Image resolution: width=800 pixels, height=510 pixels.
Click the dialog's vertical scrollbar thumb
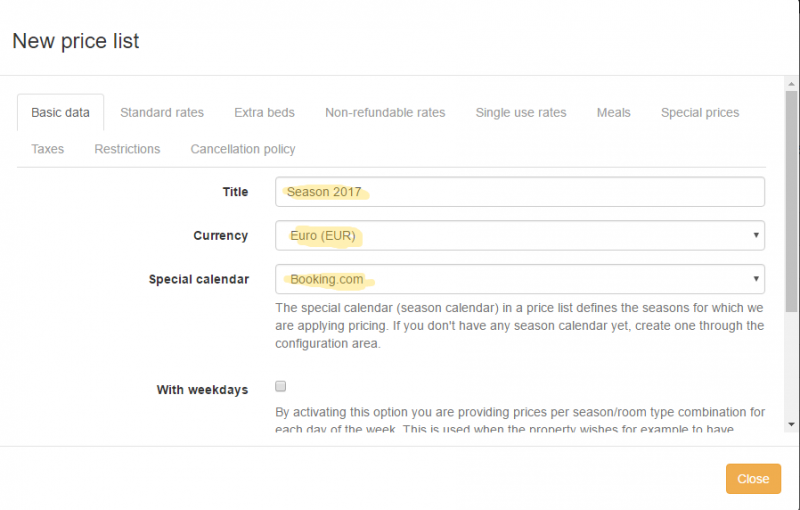pyautogui.click(x=791, y=200)
